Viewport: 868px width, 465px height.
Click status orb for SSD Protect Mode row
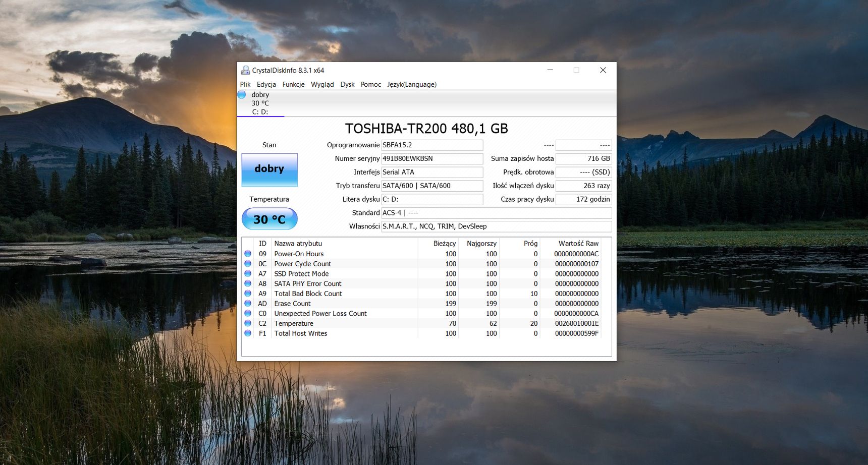click(248, 273)
